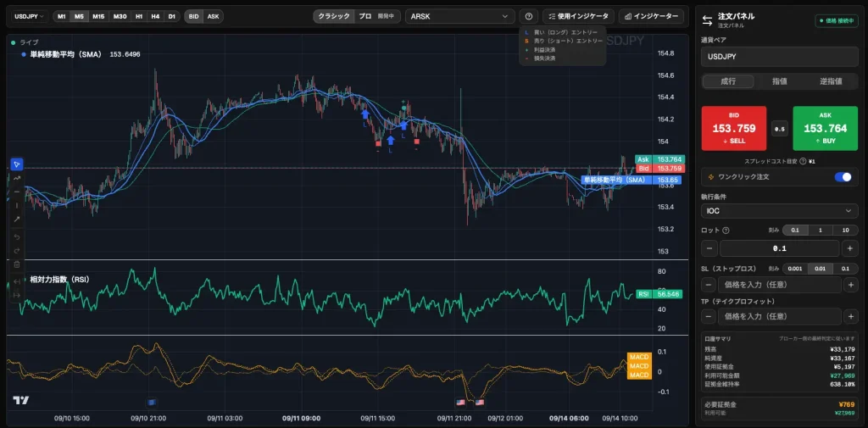Undo the last drawing action
Image resolution: width=868 pixels, height=428 pixels.
coord(17,237)
